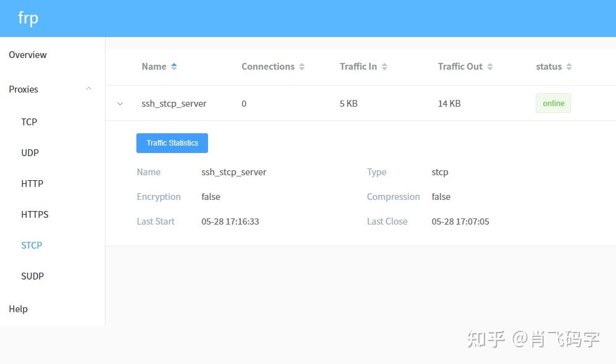View the HTTPS proxies section

(35, 214)
